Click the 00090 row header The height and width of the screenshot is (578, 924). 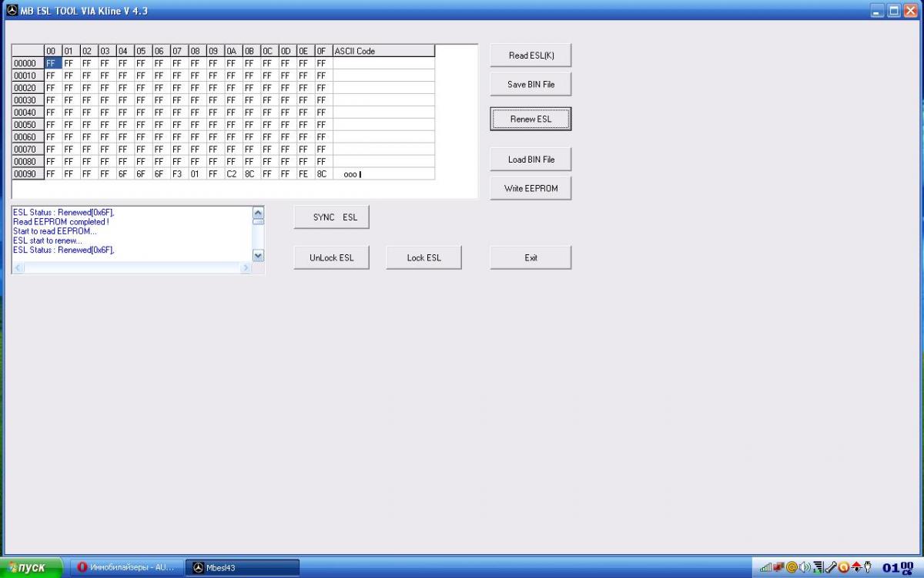[x=27, y=174]
